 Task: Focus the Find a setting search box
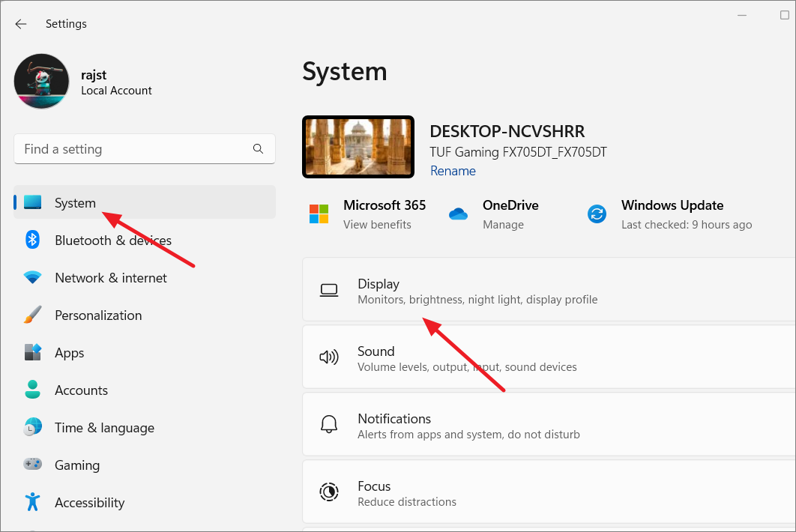(144, 149)
